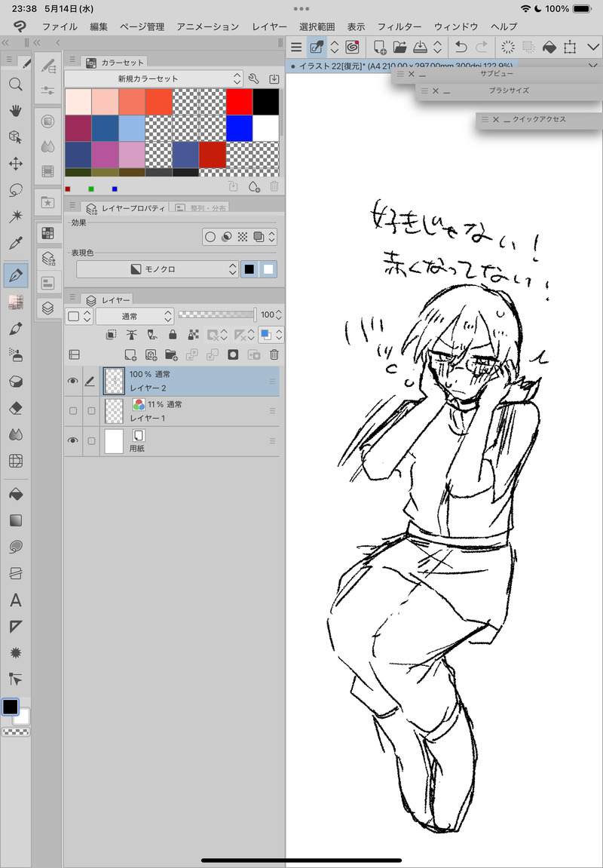This screenshot has height=868, width=603.
Task: Toggle lock transparent pixels icon
Action: pos(193,334)
